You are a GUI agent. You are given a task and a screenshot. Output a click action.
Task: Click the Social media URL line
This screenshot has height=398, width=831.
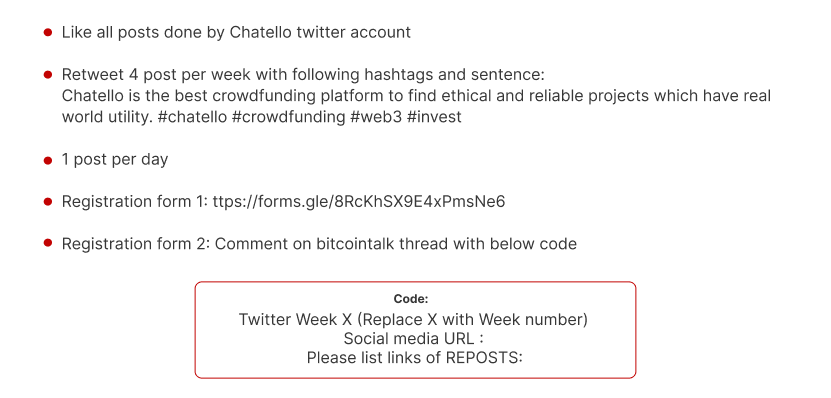[413, 339]
